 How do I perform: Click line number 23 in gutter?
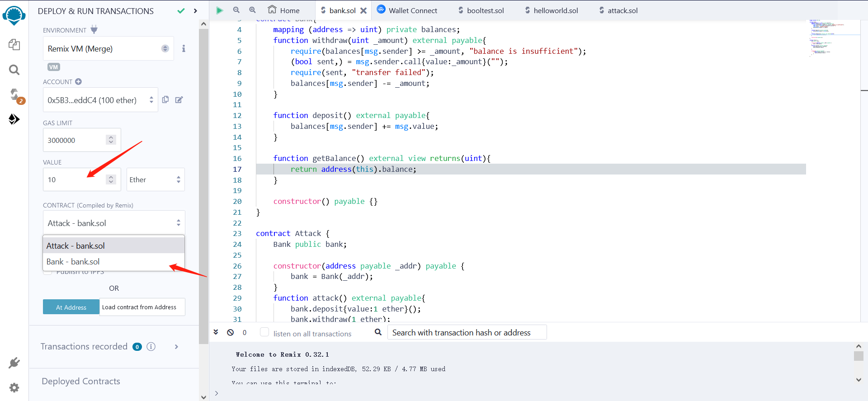[237, 233]
